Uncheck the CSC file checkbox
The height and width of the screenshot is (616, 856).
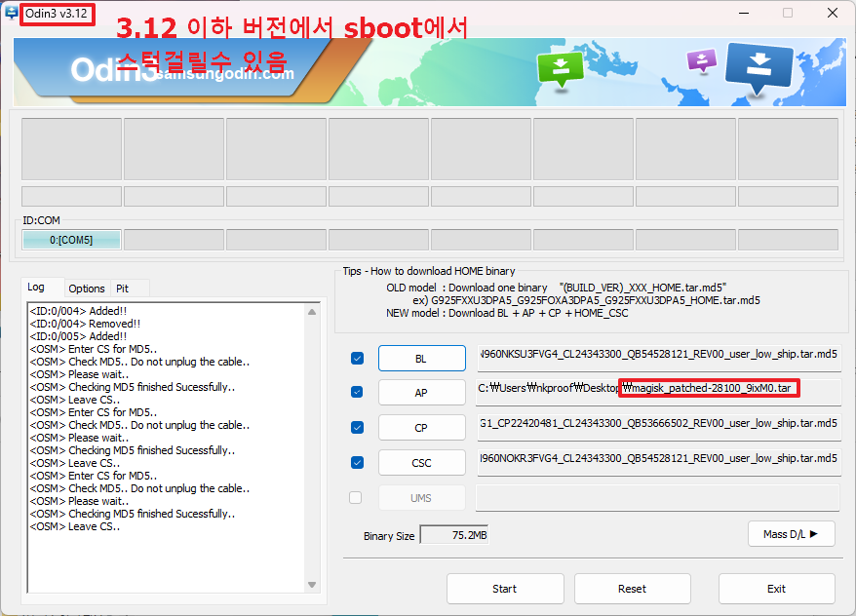357,463
